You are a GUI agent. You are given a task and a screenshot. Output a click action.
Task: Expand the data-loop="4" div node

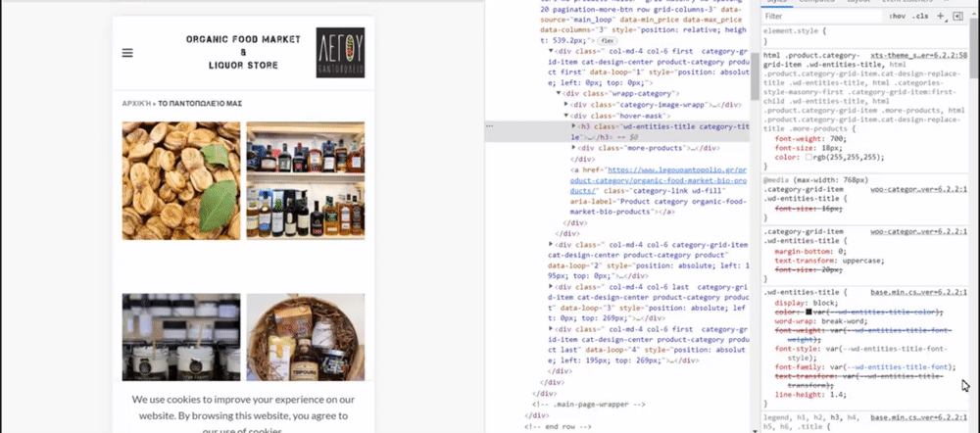(x=551, y=328)
